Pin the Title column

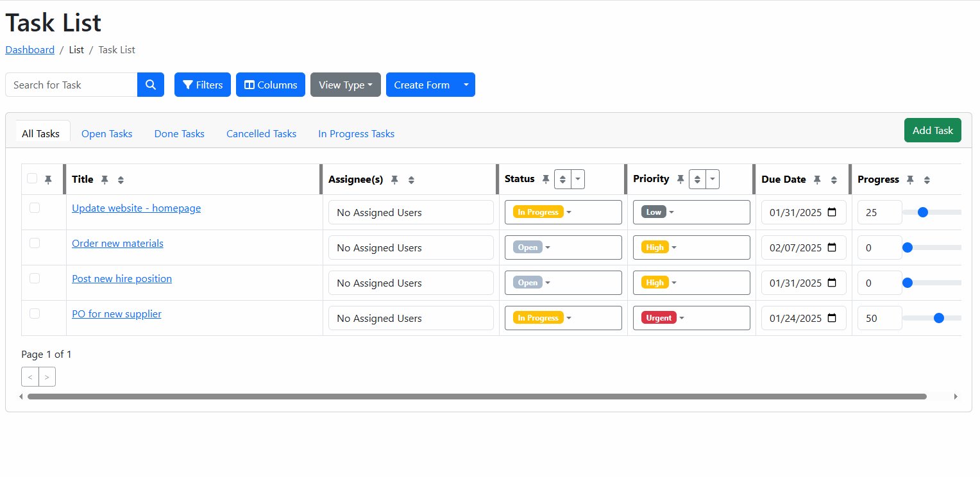(105, 180)
